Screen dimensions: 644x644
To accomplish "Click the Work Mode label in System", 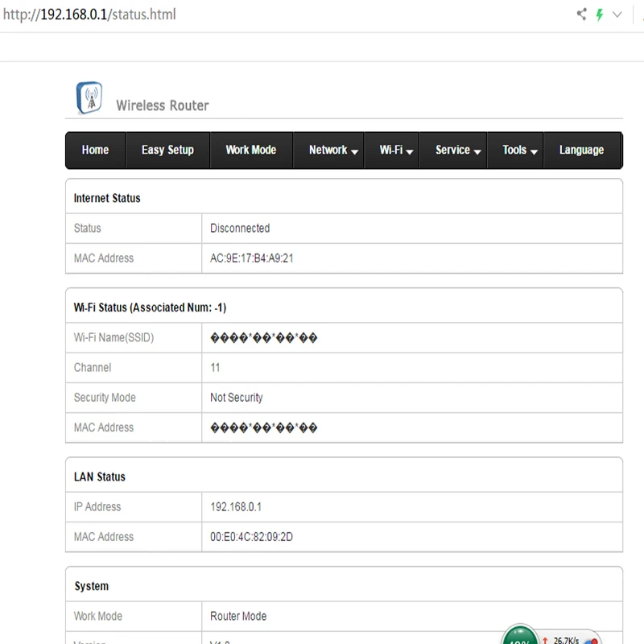I will [98, 616].
